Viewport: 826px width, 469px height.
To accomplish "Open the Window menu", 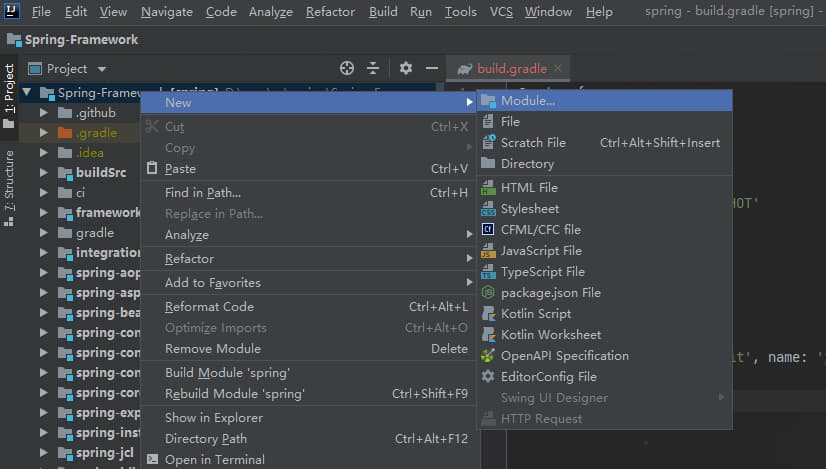I will click(x=548, y=12).
